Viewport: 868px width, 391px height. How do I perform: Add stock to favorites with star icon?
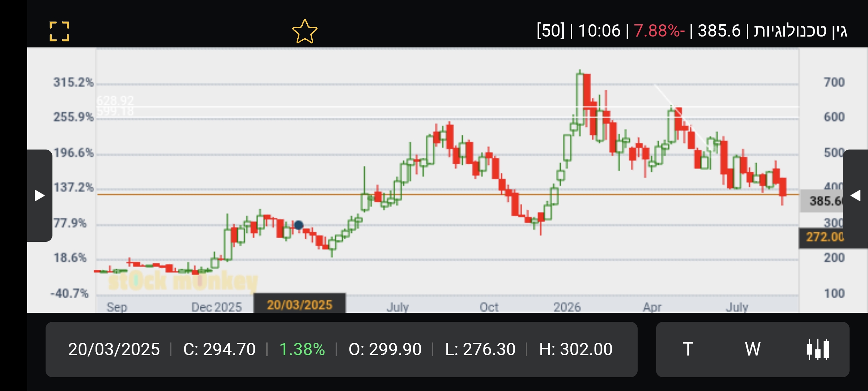(305, 31)
